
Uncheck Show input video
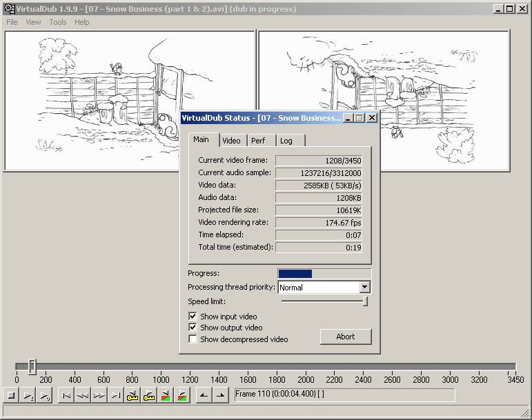point(193,317)
